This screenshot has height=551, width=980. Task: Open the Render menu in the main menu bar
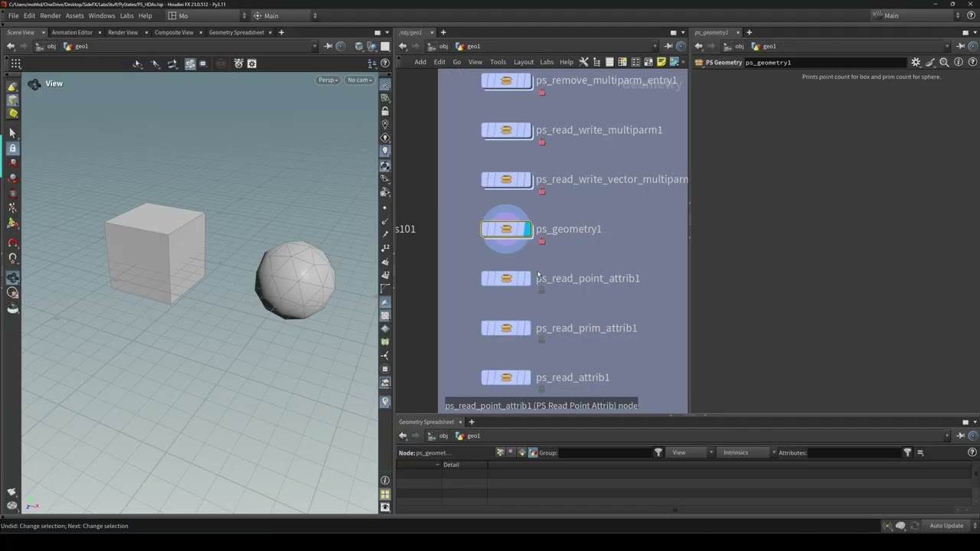51,15
